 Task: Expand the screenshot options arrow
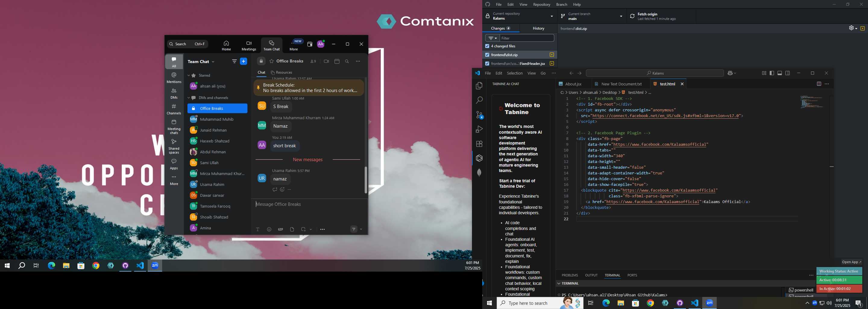[311, 229]
